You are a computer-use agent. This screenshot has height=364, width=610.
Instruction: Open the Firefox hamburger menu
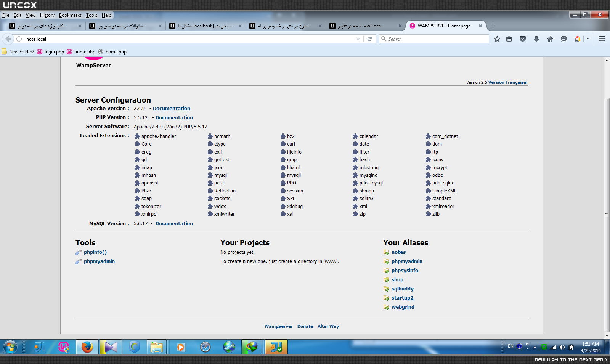[x=602, y=39]
